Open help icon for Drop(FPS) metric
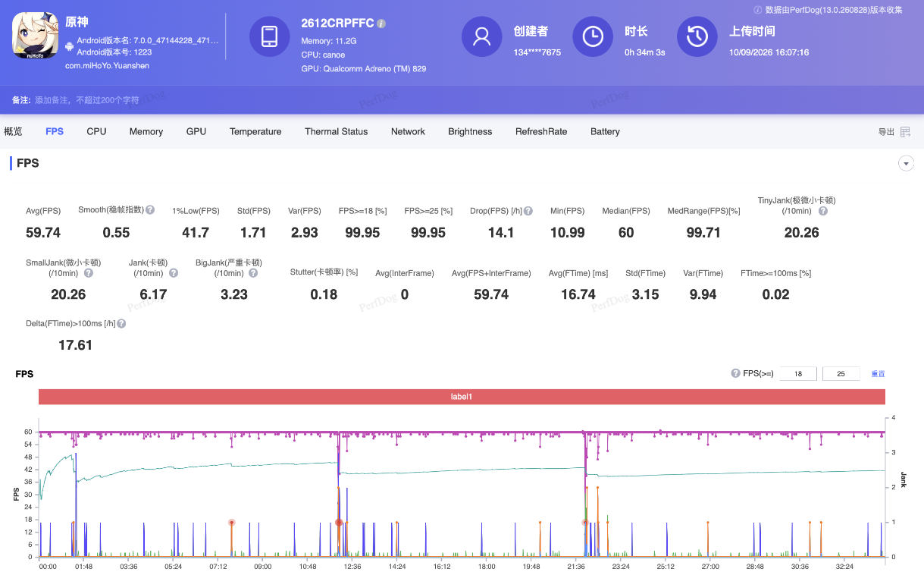Viewport: 924px width, 572px height. point(528,211)
